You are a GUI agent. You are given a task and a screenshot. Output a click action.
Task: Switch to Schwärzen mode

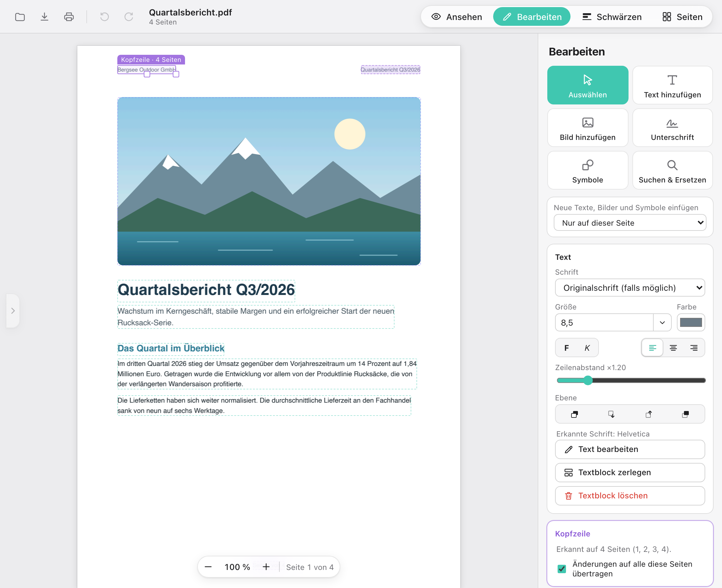pos(611,16)
